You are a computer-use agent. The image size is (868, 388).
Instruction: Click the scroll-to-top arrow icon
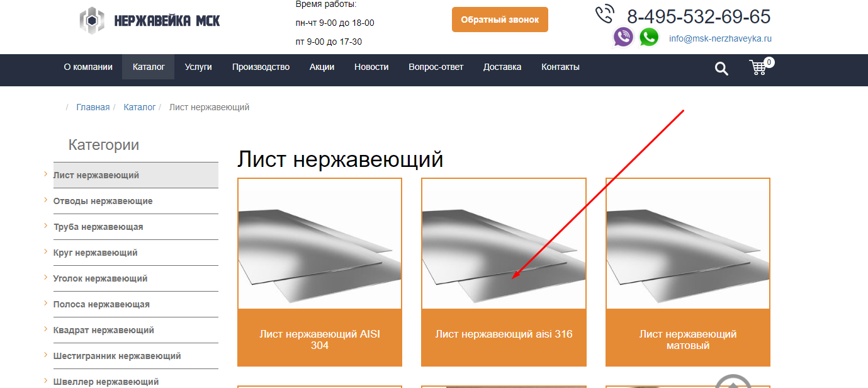tap(733, 382)
